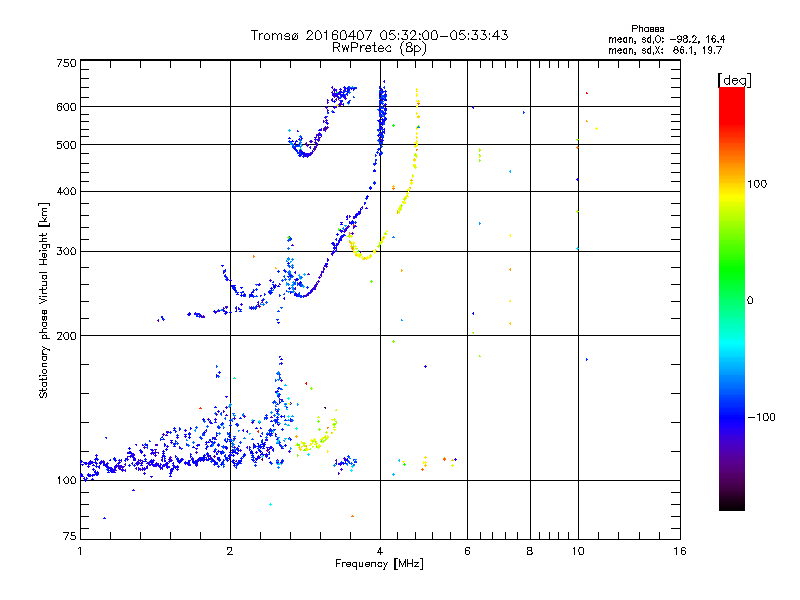The width and height of the screenshot is (800, 600).
Task: Click the '10' frequency axis tick label
Action: 578,551
